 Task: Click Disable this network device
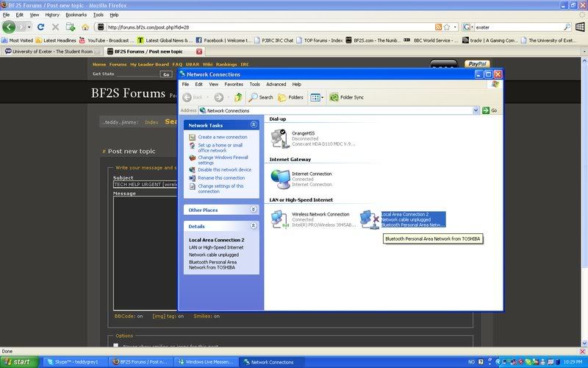coord(225,170)
